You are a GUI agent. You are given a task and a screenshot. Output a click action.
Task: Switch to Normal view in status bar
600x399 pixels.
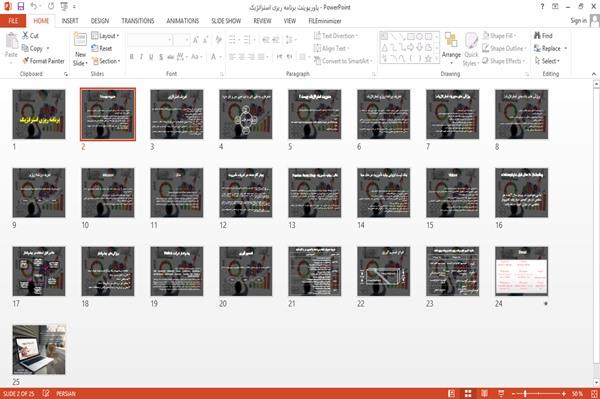(x=452, y=394)
